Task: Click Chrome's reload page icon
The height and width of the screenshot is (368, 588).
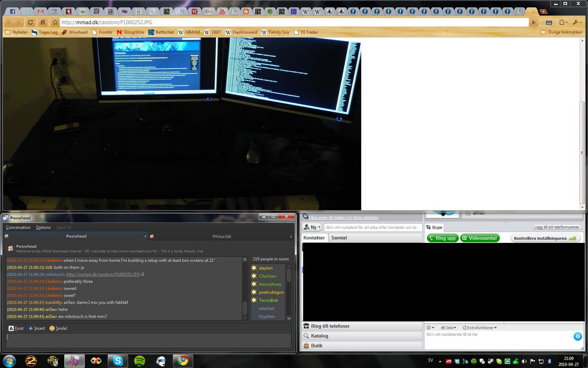Action: 31,22
